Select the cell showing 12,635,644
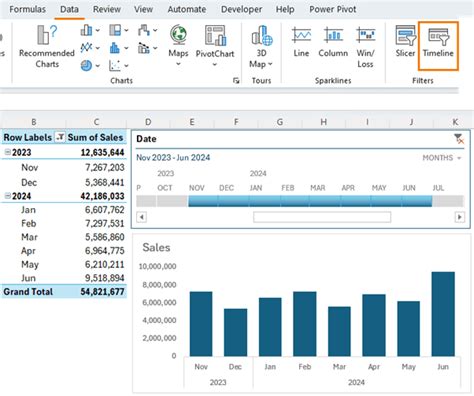Viewport: 474px width, 396px height. click(96, 152)
